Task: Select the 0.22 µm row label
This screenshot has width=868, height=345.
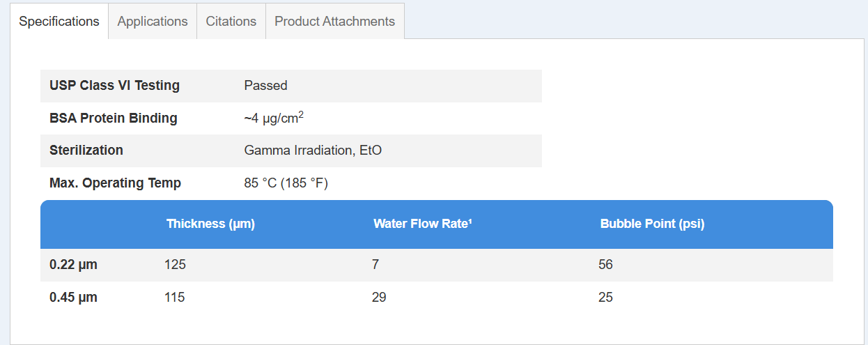Action: [x=73, y=265]
